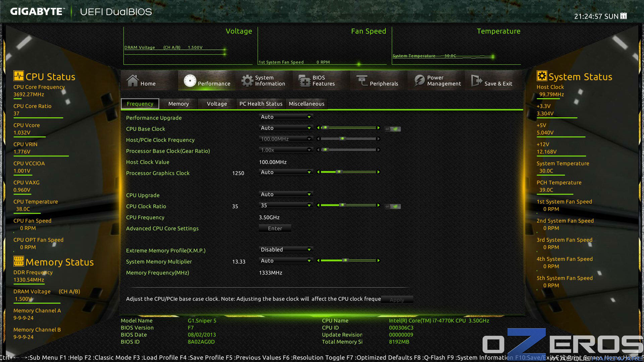Click Enter for Advanced CPU Core Settings

pos(275,228)
